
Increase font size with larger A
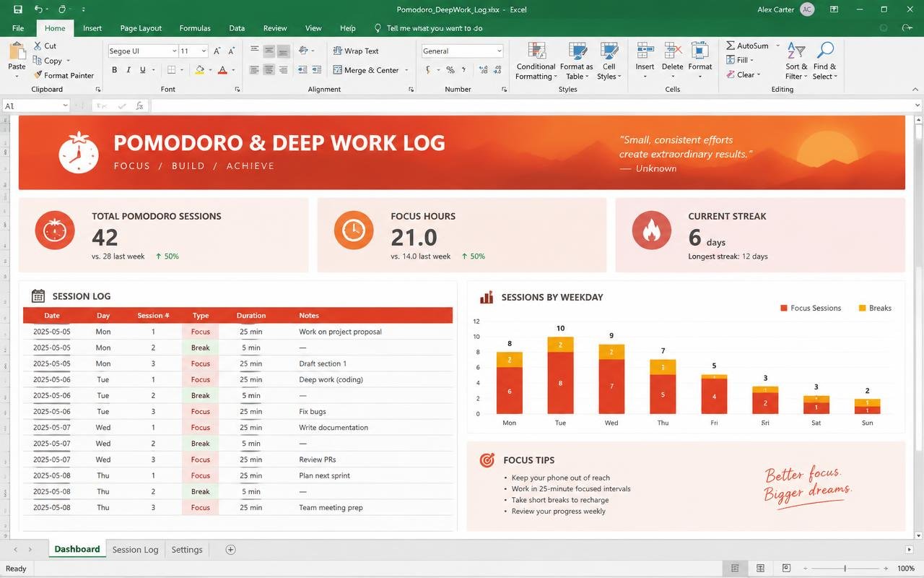217,51
